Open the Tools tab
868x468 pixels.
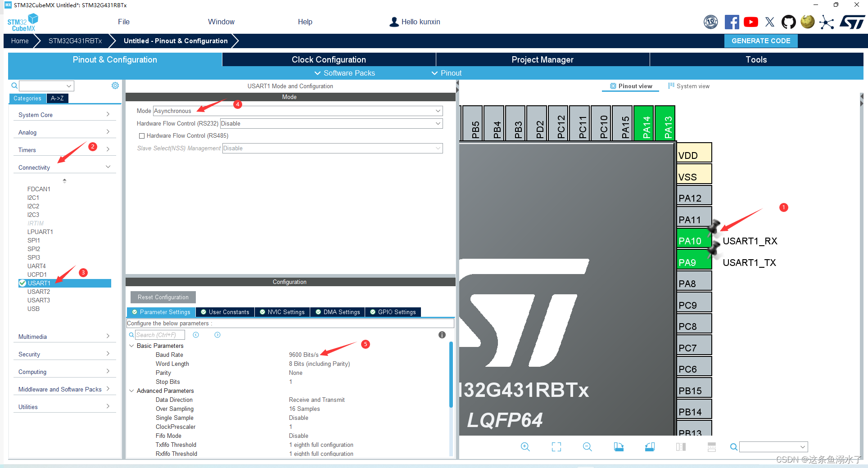pyautogui.click(x=756, y=59)
